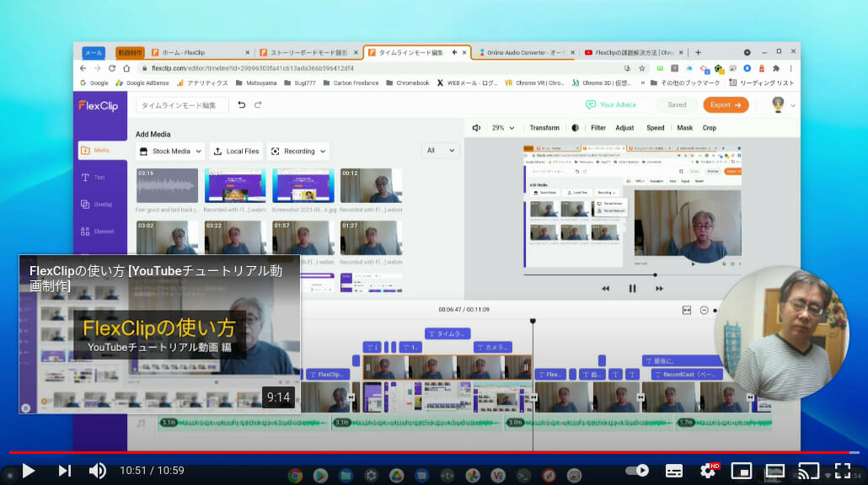Viewport: 868px width, 485px height.
Task: Open the Filter tool
Action: click(598, 128)
